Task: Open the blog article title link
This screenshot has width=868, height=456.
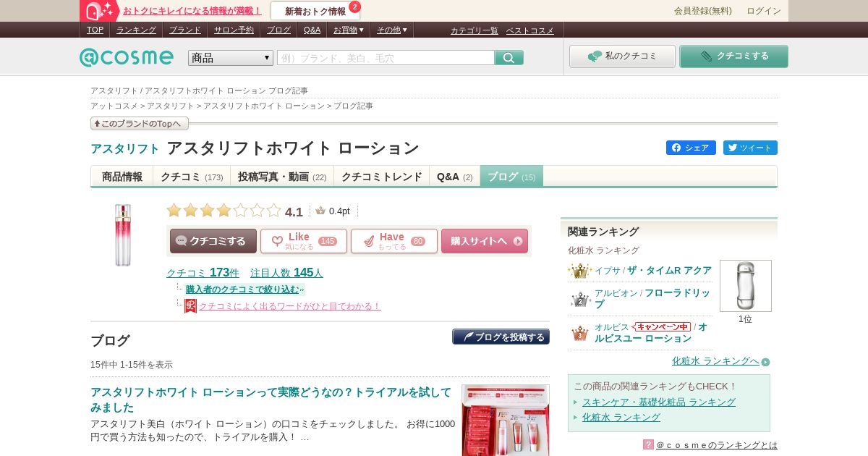Action: 271,400
